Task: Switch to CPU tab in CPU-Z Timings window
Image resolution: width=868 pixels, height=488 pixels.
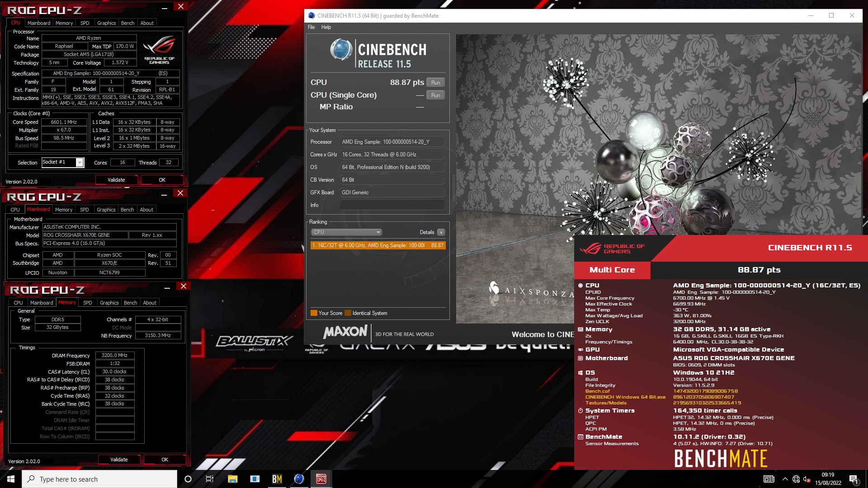Action: click(x=18, y=303)
